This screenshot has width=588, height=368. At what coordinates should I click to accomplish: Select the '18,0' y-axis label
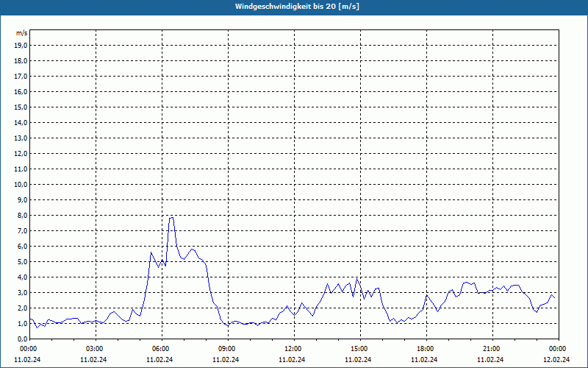click(21, 61)
